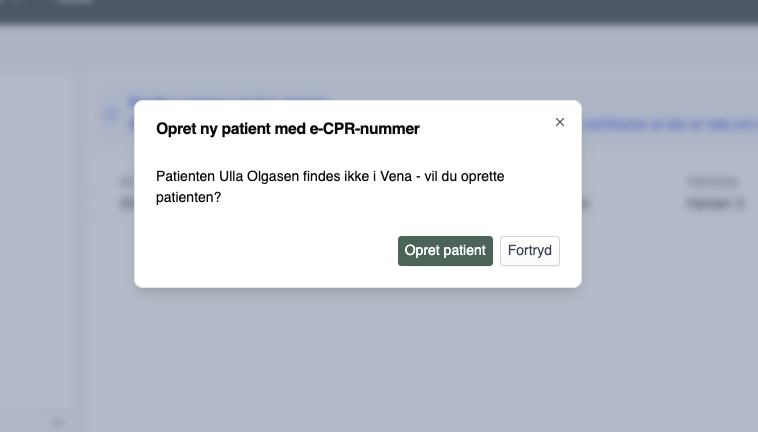Click the word patienten? on the second line

pyautogui.click(x=189, y=198)
